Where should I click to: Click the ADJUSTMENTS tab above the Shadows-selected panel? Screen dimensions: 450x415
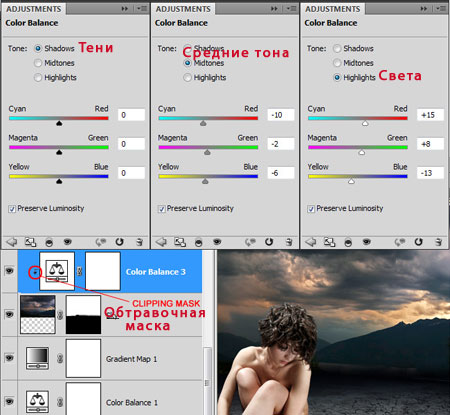coord(34,9)
